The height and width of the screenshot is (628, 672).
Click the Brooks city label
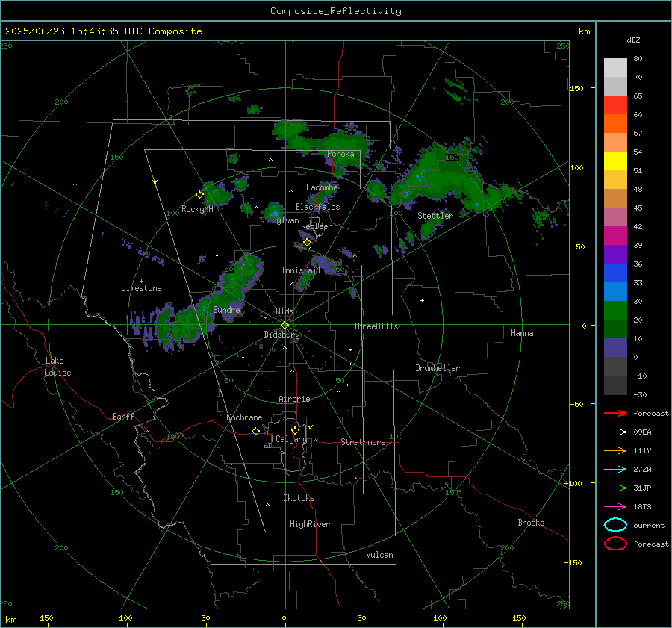[x=531, y=523]
